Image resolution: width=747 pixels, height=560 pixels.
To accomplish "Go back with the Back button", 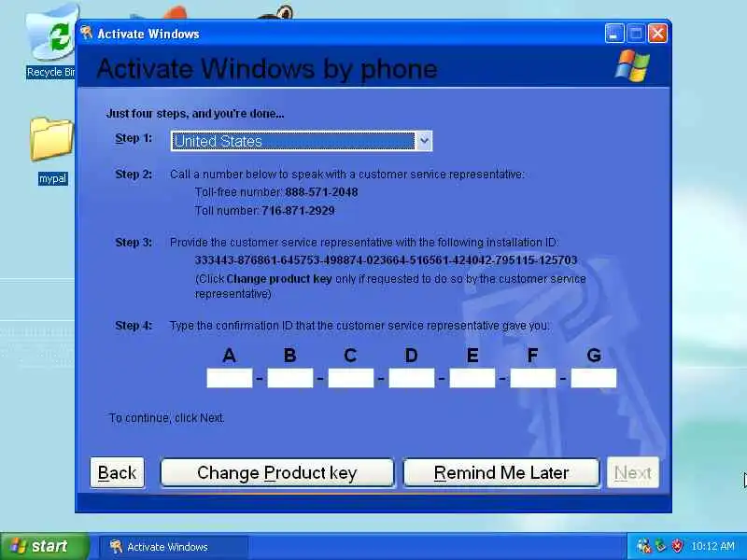I will click(118, 473).
